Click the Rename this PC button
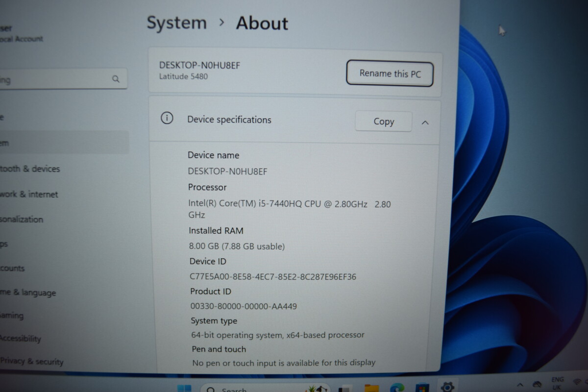The height and width of the screenshot is (392, 588). [390, 73]
